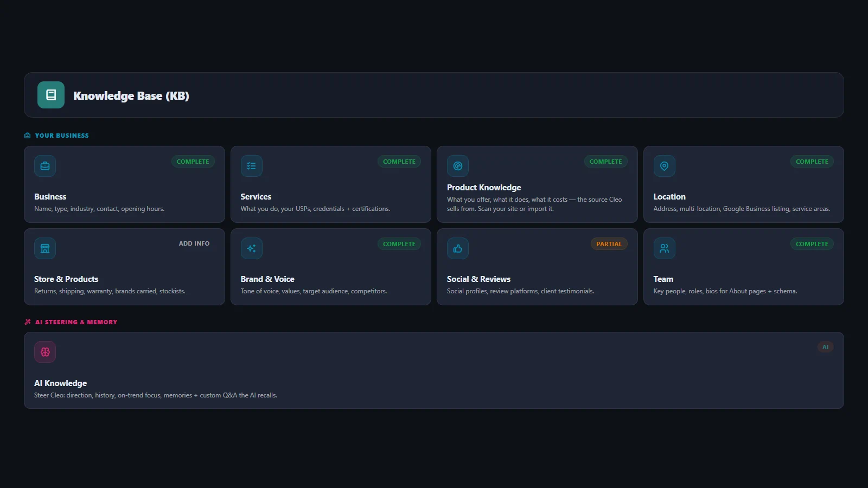Click the PARTIAL badge on Social & Reviews
The height and width of the screenshot is (488, 868).
click(609, 244)
